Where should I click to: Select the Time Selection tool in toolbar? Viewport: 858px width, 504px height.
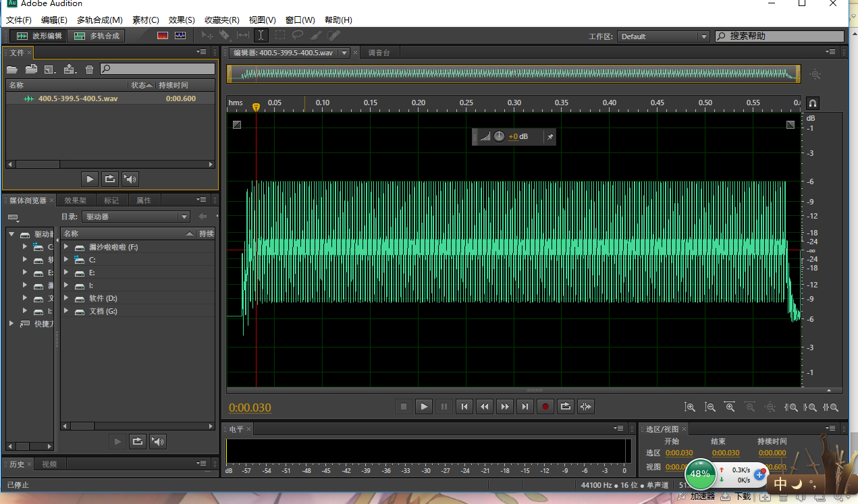pyautogui.click(x=261, y=36)
